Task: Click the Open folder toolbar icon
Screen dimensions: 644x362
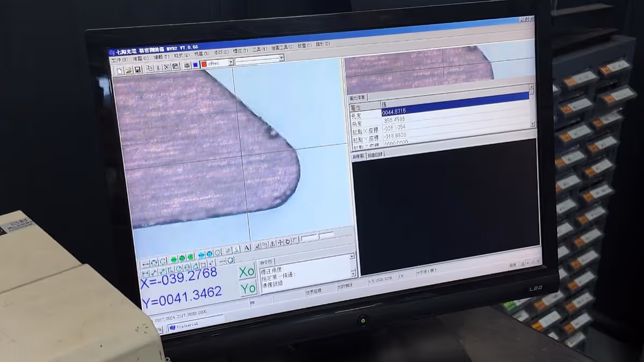Action: (129, 71)
